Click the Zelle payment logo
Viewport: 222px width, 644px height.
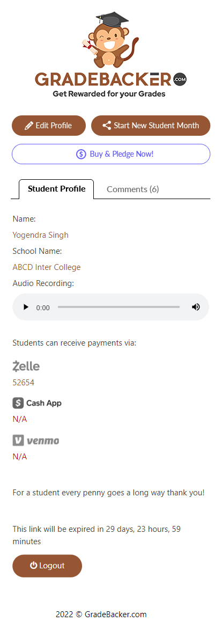26,366
